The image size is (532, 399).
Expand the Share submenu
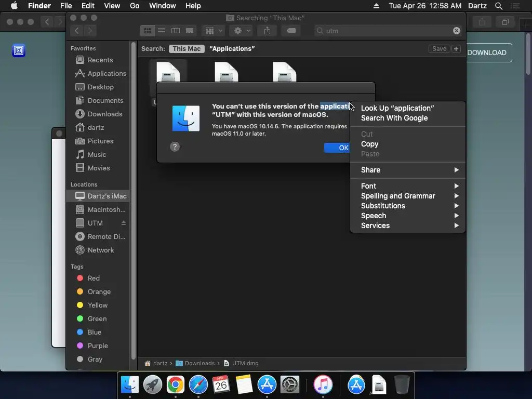pyautogui.click(x=407, y=170)
